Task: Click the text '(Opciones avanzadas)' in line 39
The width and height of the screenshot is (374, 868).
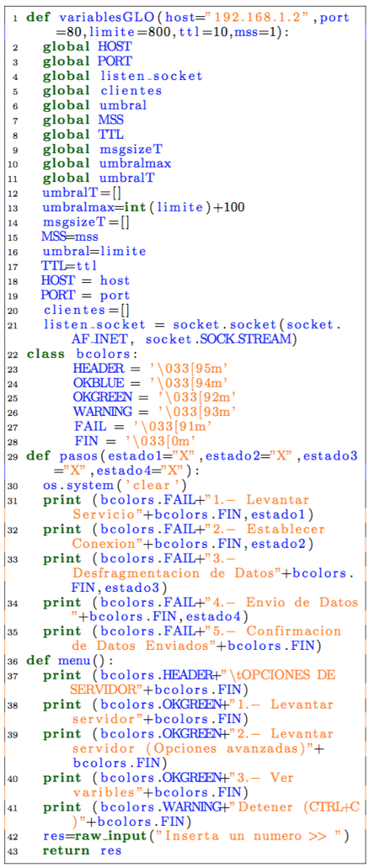Action: point(224,748)
